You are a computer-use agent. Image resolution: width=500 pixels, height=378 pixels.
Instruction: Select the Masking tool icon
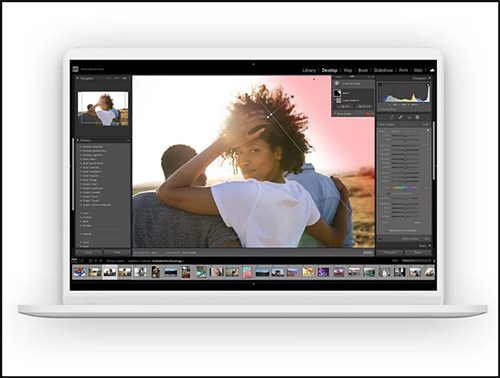pos(417,117)
